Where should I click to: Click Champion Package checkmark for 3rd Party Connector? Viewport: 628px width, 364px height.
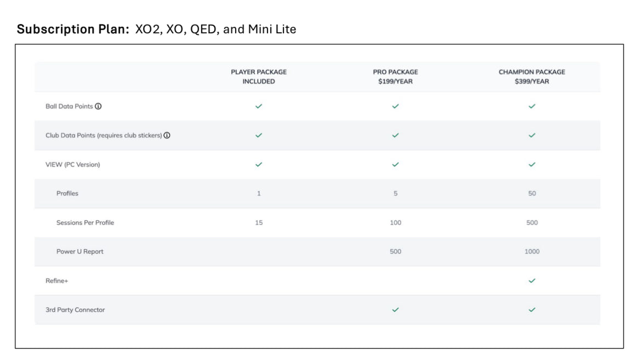point(532,310)
